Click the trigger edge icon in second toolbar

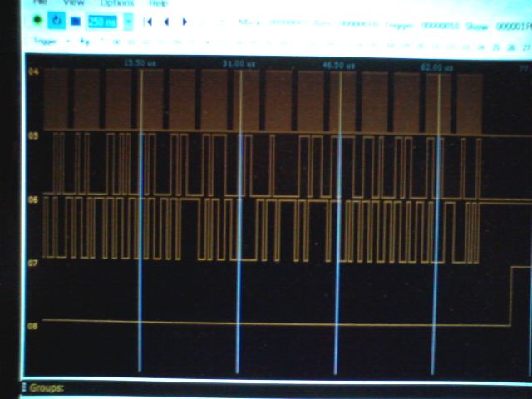84,40
